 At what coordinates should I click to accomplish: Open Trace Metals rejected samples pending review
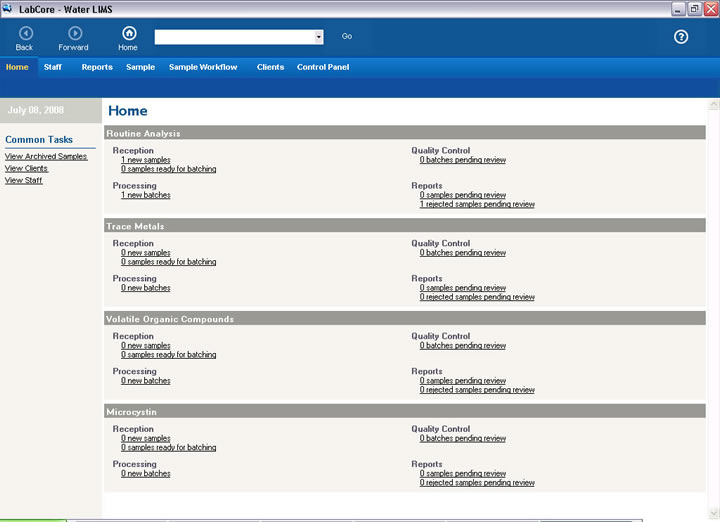(477, 297)
